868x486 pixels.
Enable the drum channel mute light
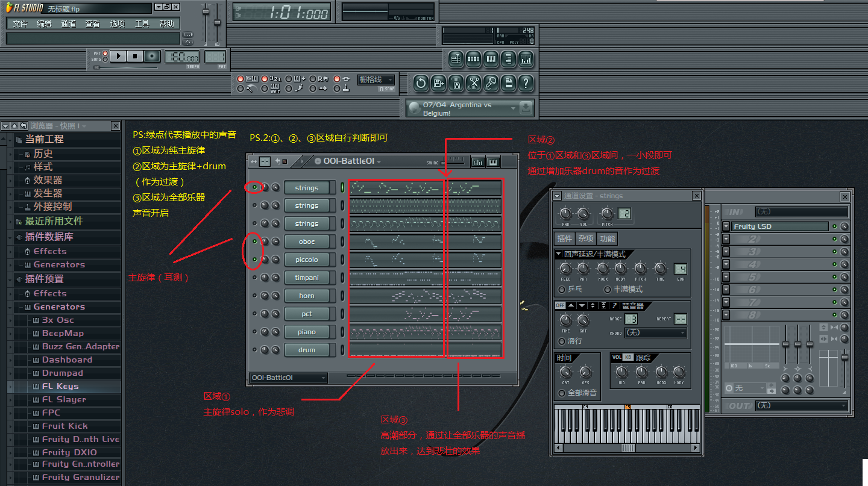click(254, 350)
